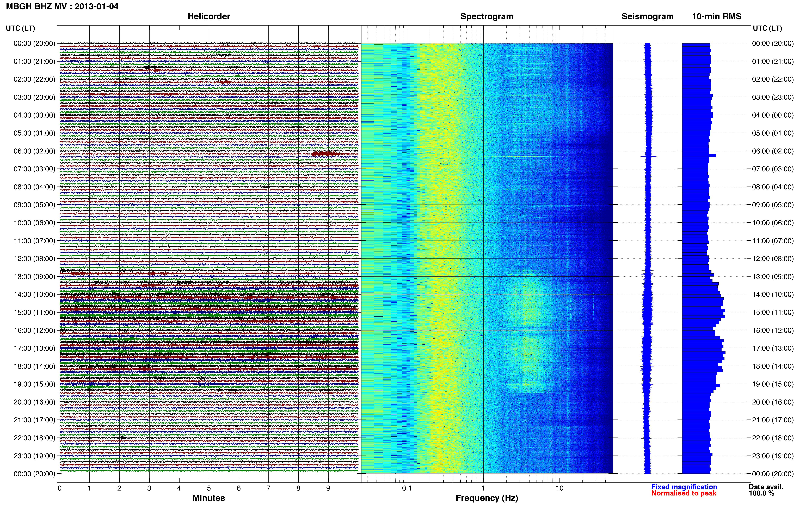The height and width of the screenshot is (508, 812).
Task: Click the left 16:00 (12:00) time label
Action: (34, 330)
